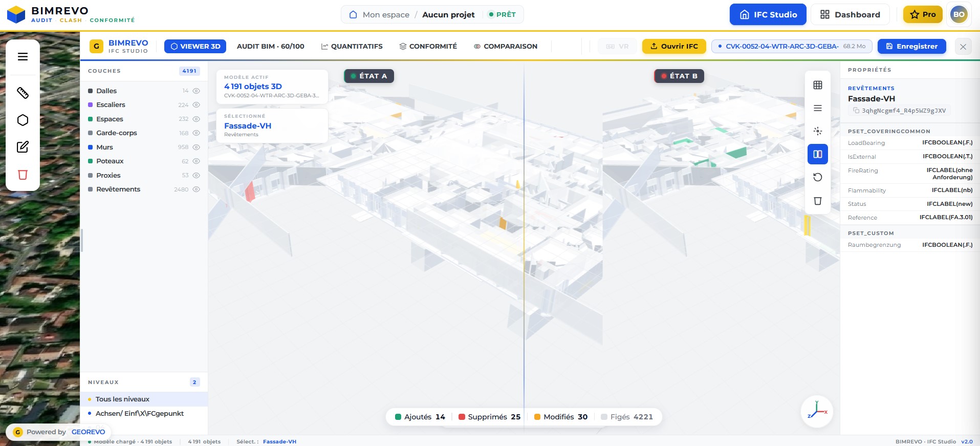Click the list lines icon in viewer toolbar
Screen dimensions: 980x446
pyautogui.click(x=818, y=108)
